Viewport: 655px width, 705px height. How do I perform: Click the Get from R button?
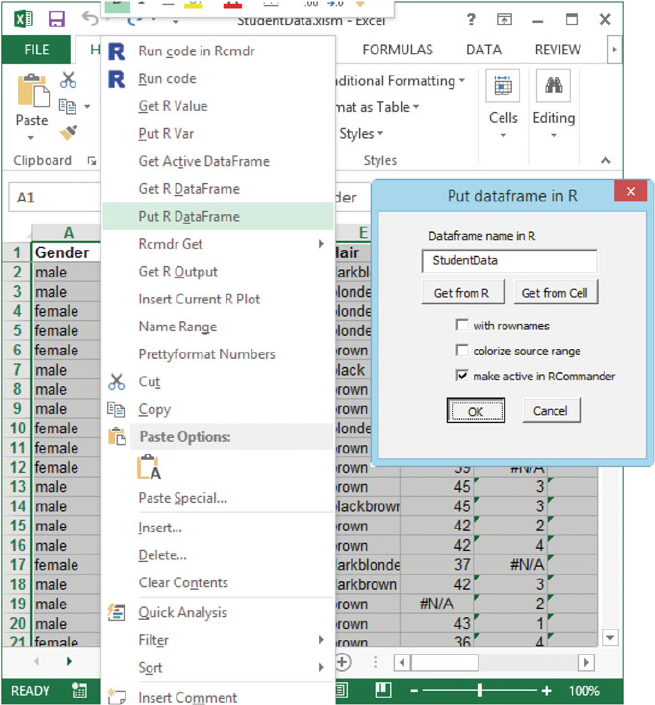pyautogui.click(x=463, y=293)
